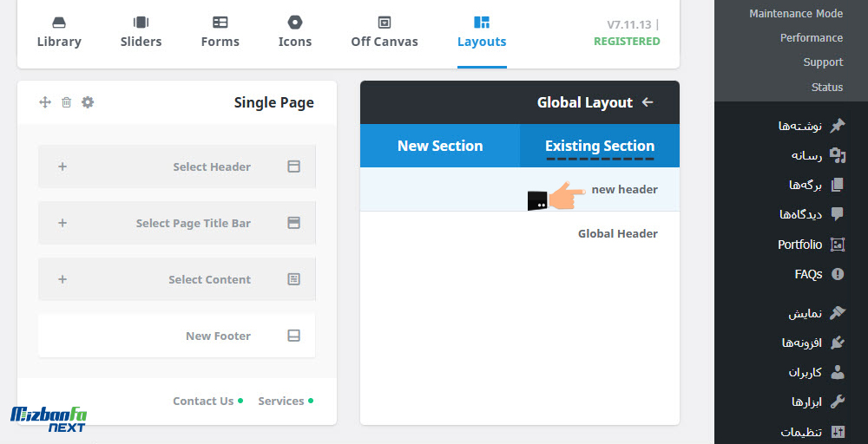Click the content icon beside Select Content

[x=294, y=279]
